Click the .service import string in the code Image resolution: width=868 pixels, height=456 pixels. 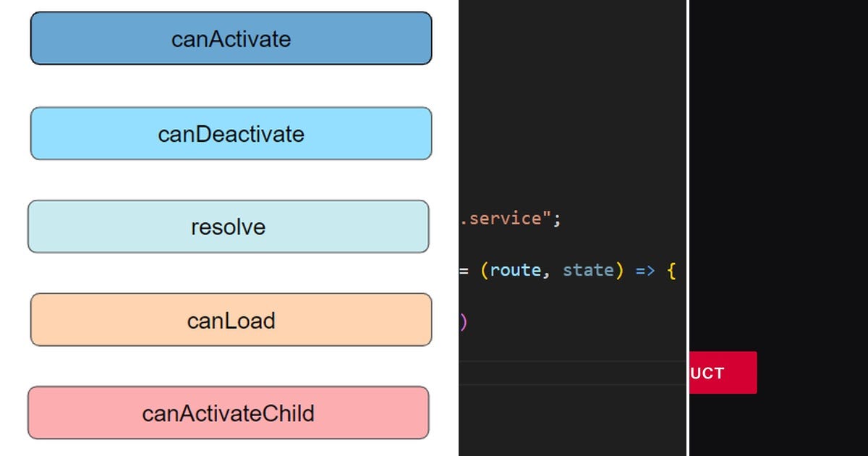506,218
